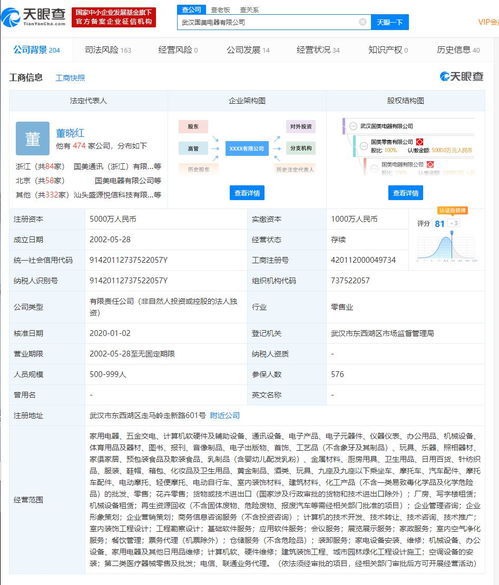This screenshot has height=585, width=499.
Task: Select the 查关系 search tab
Action: (249, 10)
